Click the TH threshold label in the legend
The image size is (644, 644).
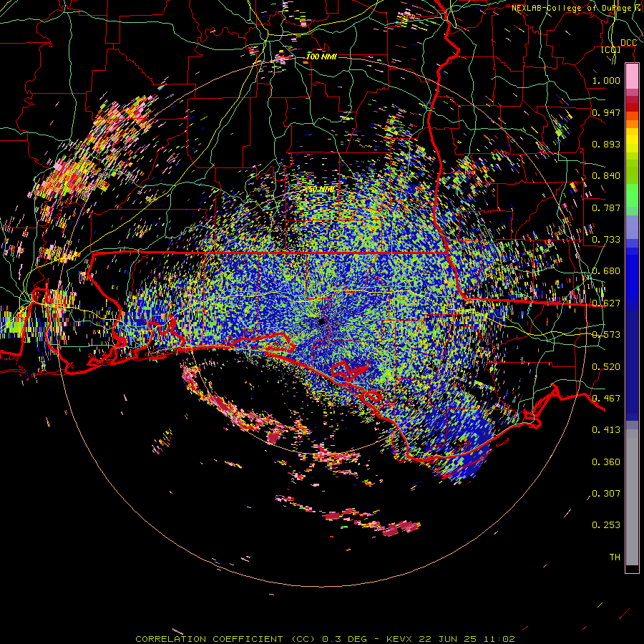[615, 557]
